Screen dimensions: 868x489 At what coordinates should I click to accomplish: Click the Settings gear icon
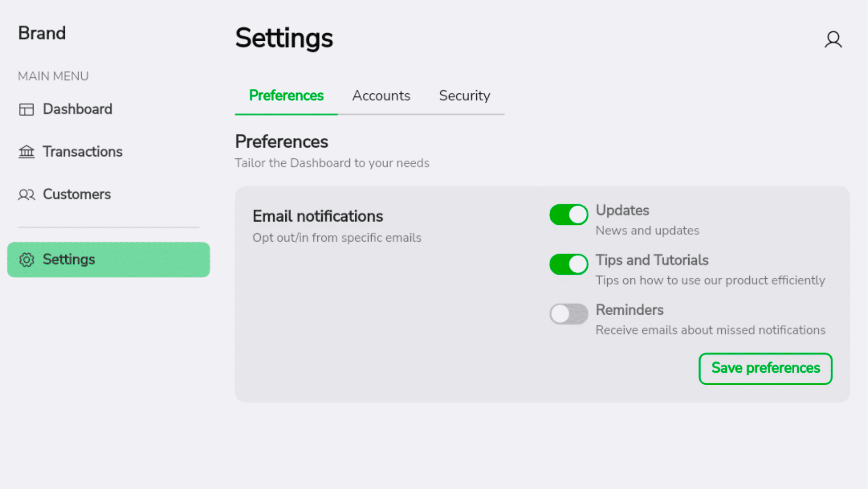tap(26, 260)
